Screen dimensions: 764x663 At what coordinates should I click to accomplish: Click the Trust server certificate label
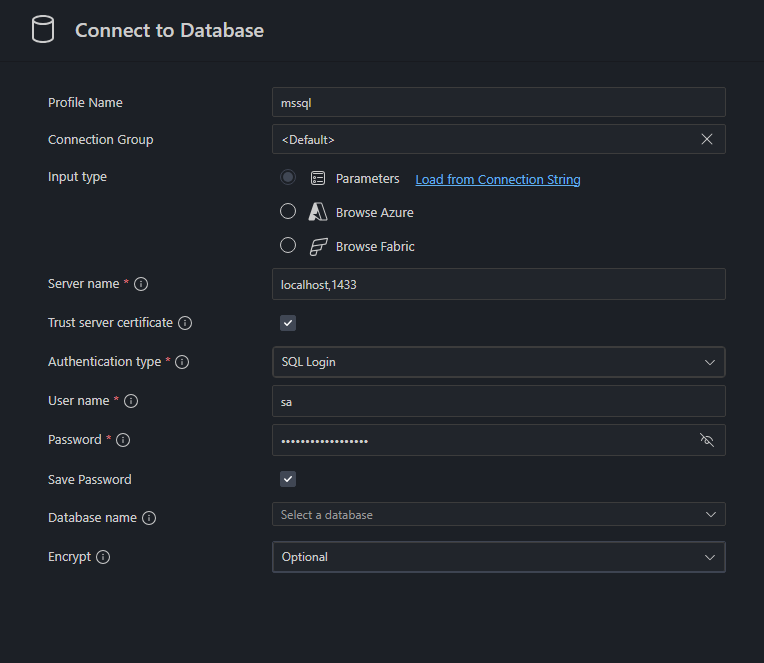pyautogui.click(x=110, y=322)
